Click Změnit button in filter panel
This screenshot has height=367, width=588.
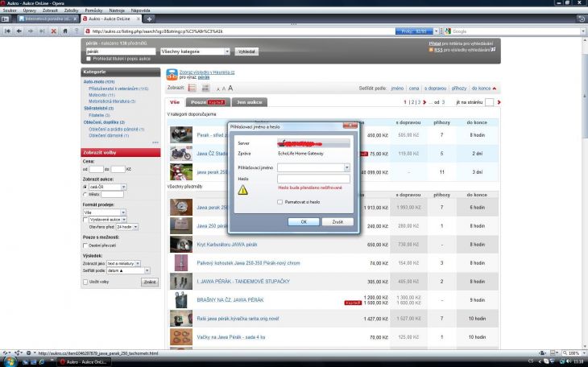(150, 282)
